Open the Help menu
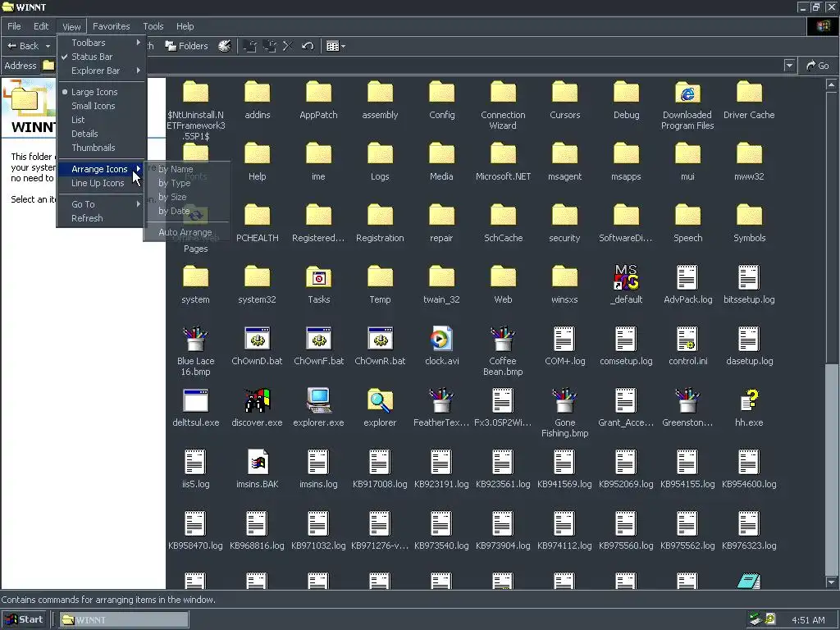The image size is (840, 630). click(x=185, y=26)
